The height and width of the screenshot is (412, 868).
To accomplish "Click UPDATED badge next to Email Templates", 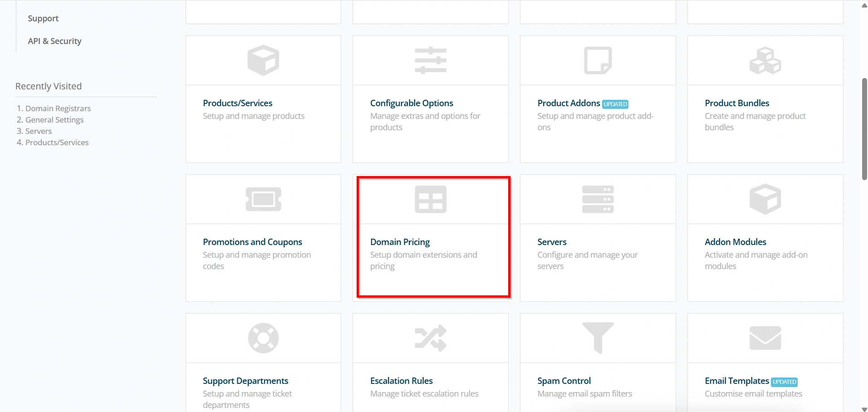I will (784, 382).
